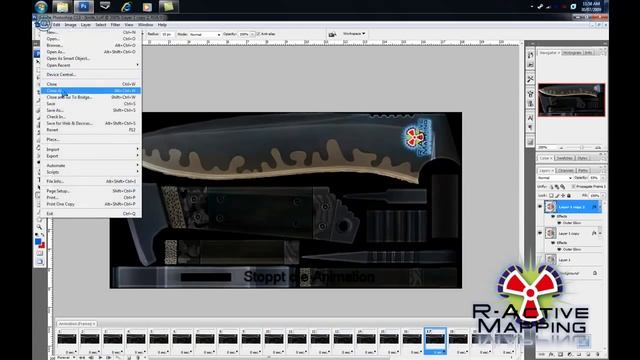Click the Photoshop taskbar button

point(84,7)
